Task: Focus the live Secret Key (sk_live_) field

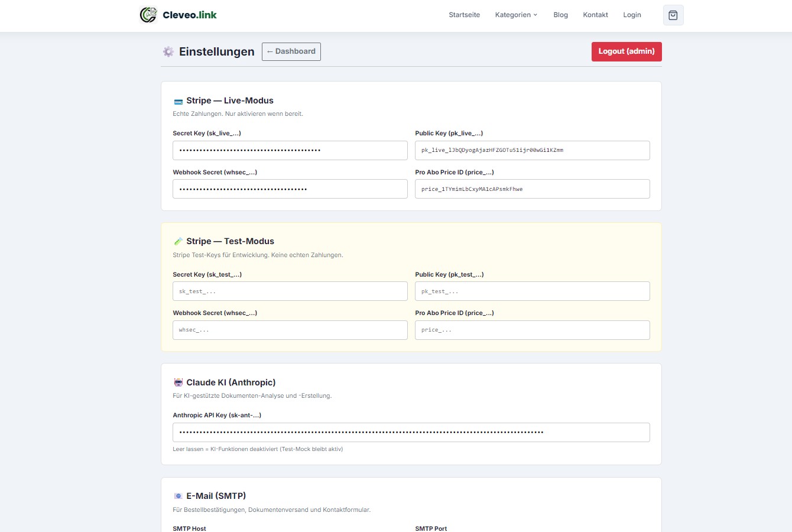Action: click(x=290, y=150)
